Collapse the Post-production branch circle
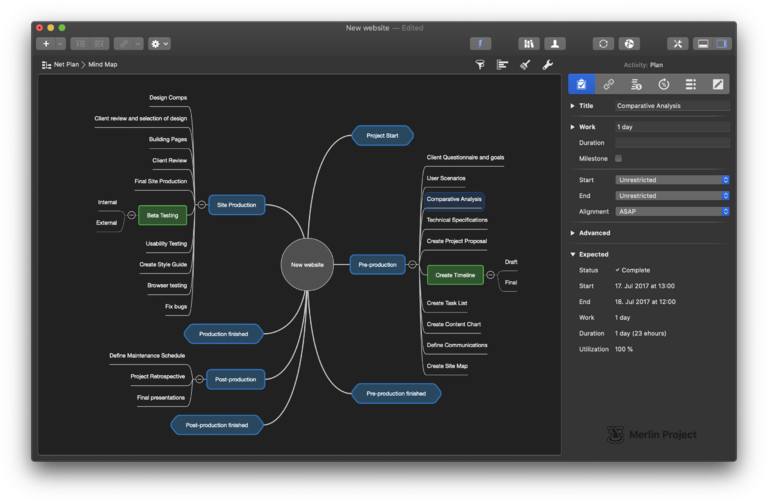The width and height of the screenshot is (768, 503). point(199,379)
